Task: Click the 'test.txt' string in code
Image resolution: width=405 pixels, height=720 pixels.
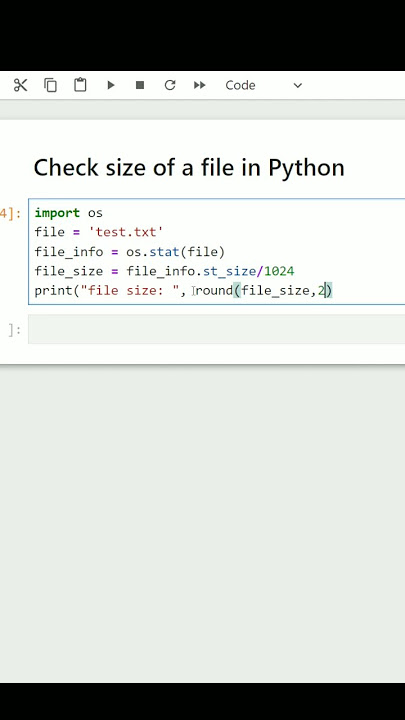Action: coord(126,232)
